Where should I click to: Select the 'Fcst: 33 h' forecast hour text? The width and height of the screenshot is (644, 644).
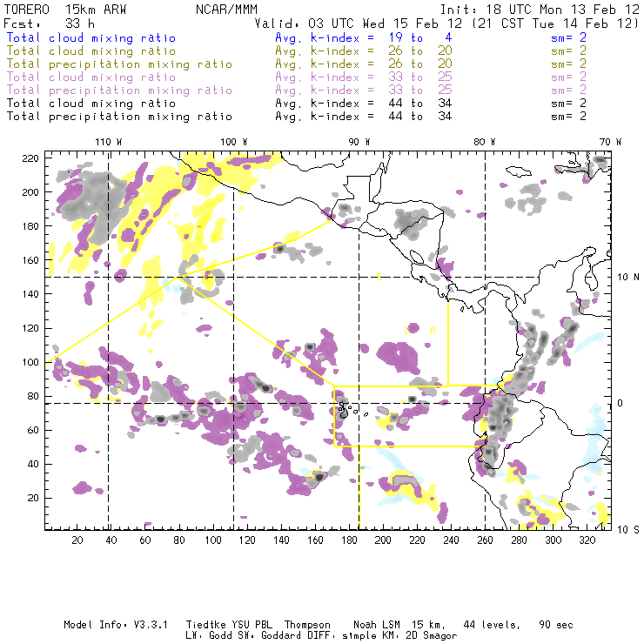(x=50, y=23)
